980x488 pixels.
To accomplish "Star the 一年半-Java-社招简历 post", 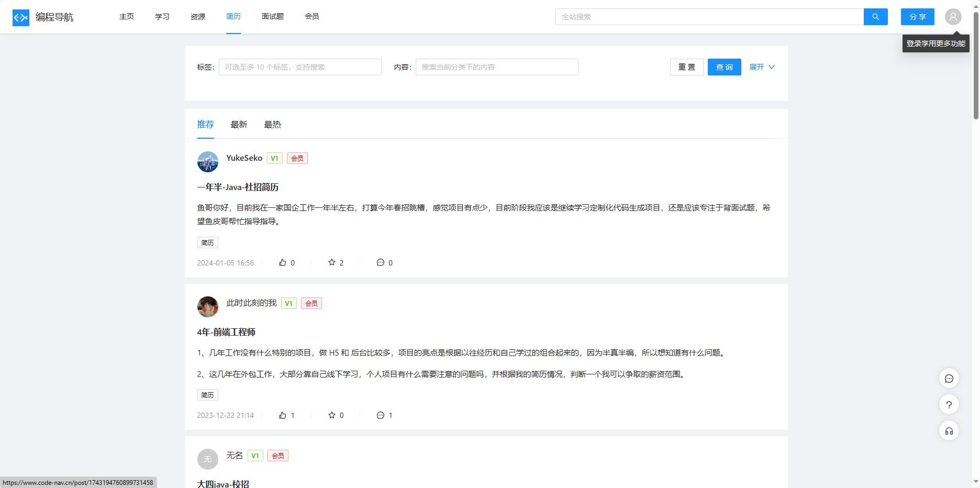I will click(332, 263).
